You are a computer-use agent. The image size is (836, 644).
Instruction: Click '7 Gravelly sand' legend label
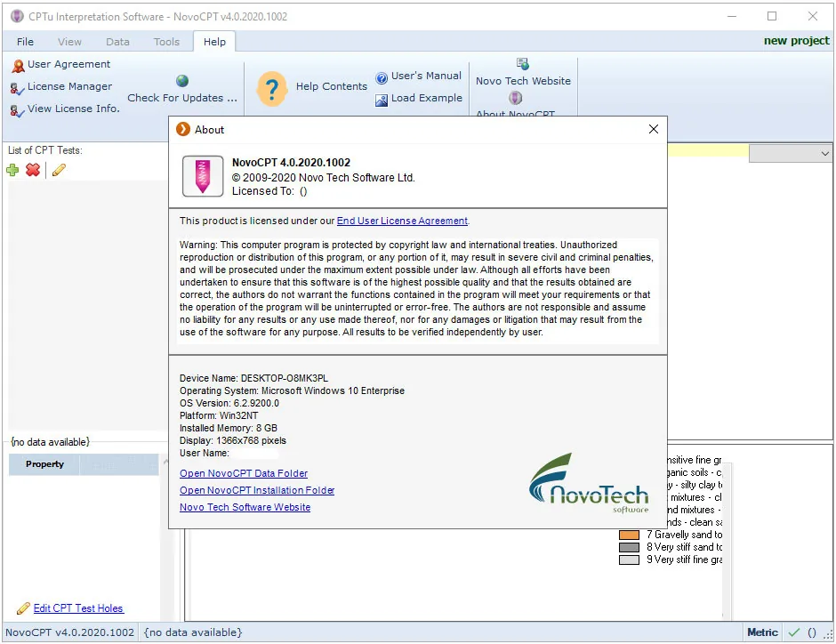[685, 535]
